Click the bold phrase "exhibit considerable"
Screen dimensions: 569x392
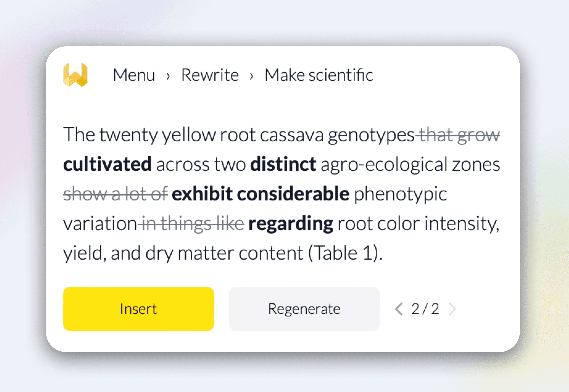(x=260, y=194)
